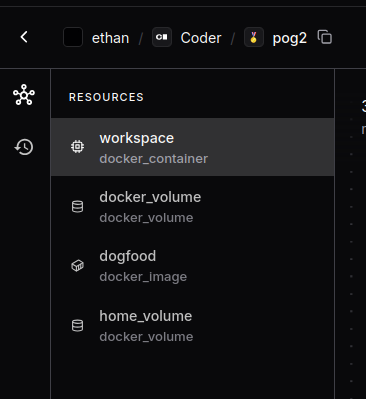Image resolution: width=366 pixels, height=399 pixels.
Task: Click the Coder template logo icon
Action: pos(162,37)
